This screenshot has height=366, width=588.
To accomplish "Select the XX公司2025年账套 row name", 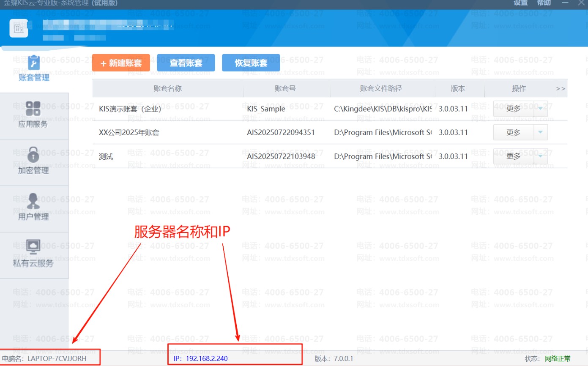I will click(x=129, y=133).
